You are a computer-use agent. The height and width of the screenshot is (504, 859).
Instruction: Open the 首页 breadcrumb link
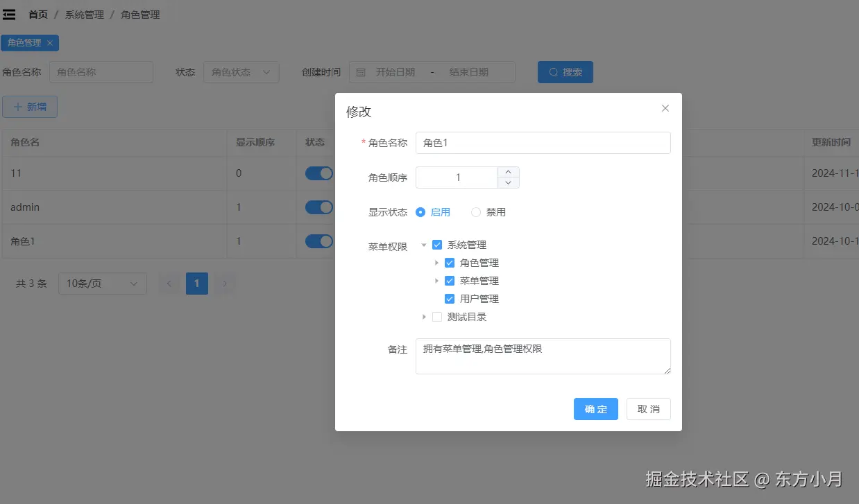pos(38,15)
